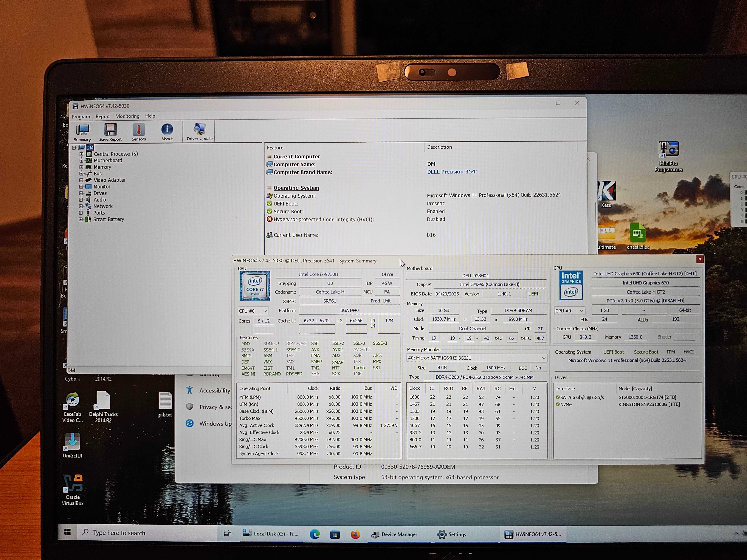Screen dimensions: 747x560
Task: Open the Kess desktop icon
Action: tap(606, 194)
